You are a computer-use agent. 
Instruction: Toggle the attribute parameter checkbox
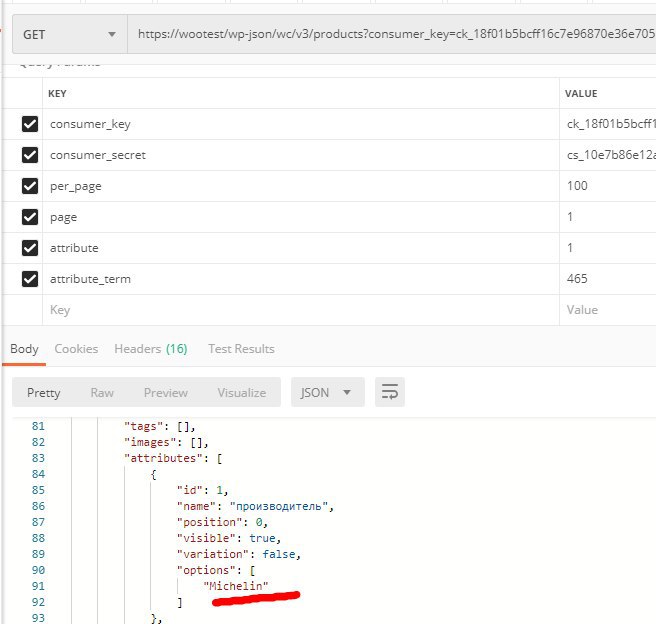tap(31, 248)
